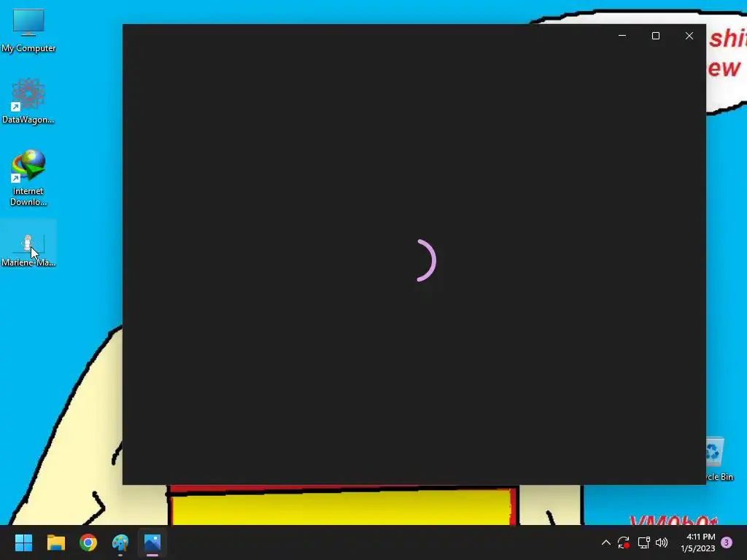Select the DataWagon desktop shortcut

click(28, 101)
